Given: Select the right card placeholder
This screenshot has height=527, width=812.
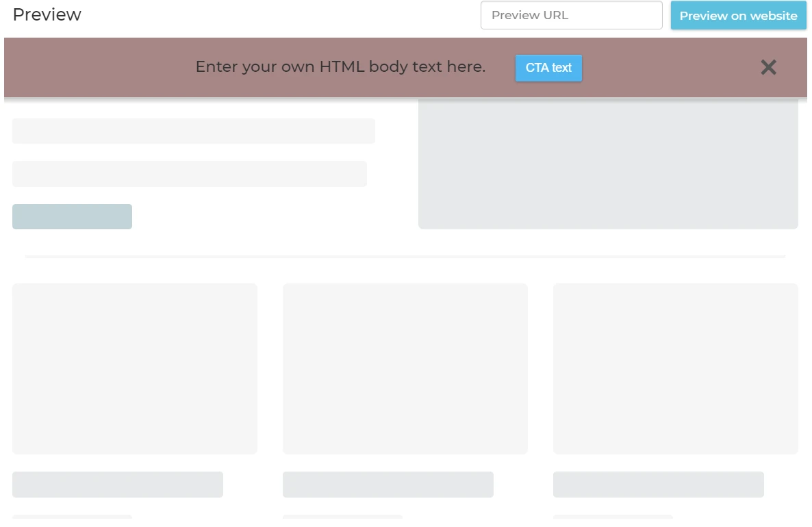Looking at the screenshot, I should pyautogui.click(x=676, y=368).
